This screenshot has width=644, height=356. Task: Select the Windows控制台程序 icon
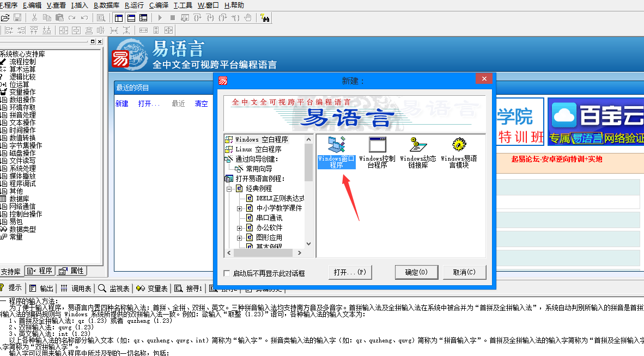[377, 152]
